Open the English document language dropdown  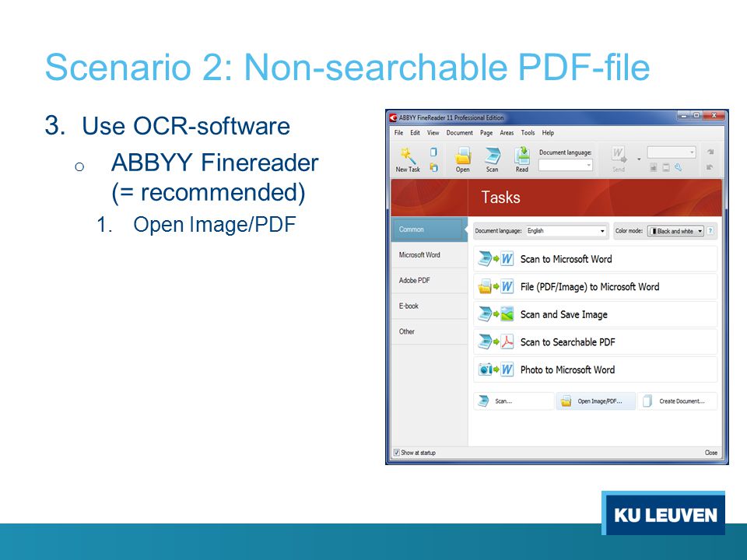pos(566,231)
